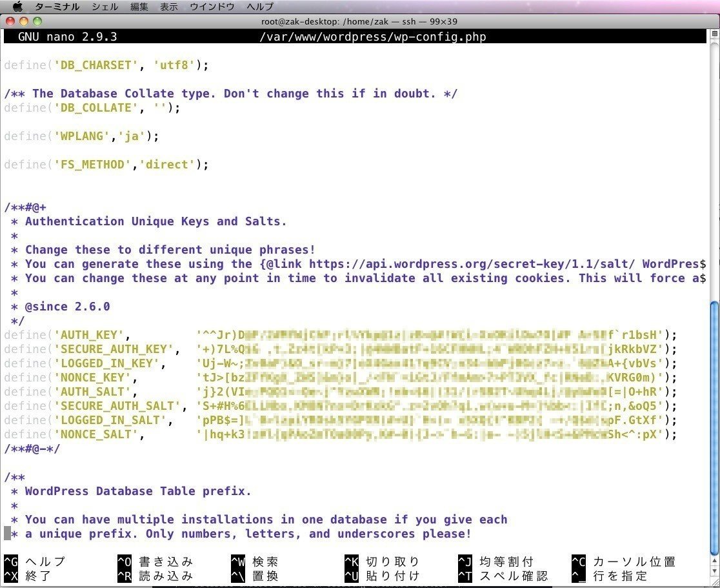Click the ^G ヘルプ shortcut
Image resolution: width=720 pixels, height=588 pixels.
pos(34,562)
